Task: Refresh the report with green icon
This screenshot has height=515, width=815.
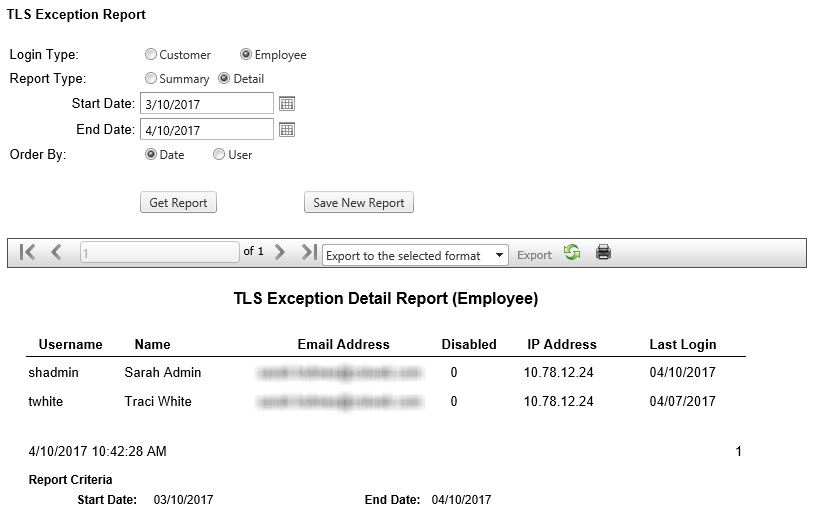Action: pyautogui.click(x=572, y=253)
